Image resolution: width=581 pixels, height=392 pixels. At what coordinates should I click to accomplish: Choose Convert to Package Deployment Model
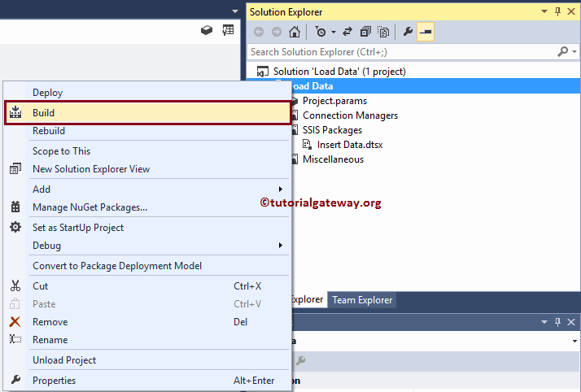(117, 266)
